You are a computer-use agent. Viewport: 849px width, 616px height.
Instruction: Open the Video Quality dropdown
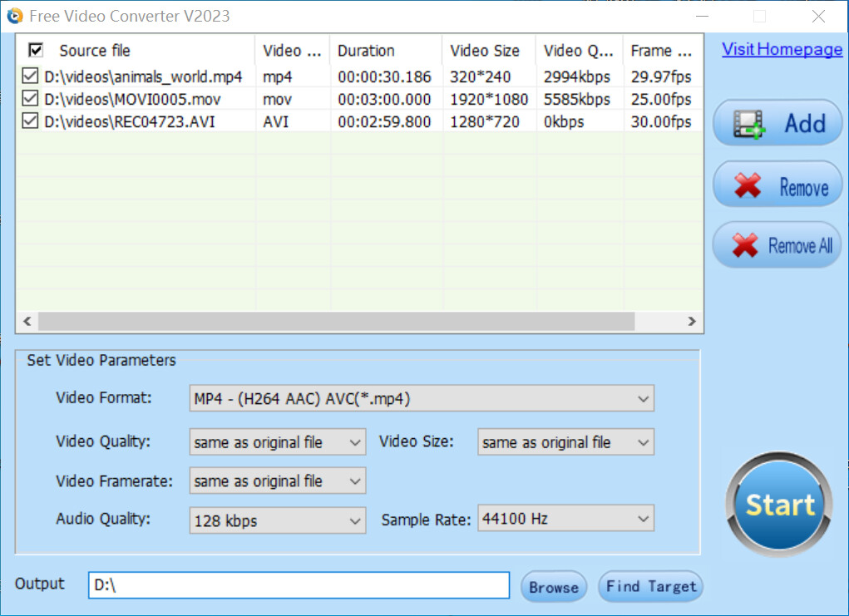[x=355, y=441]
